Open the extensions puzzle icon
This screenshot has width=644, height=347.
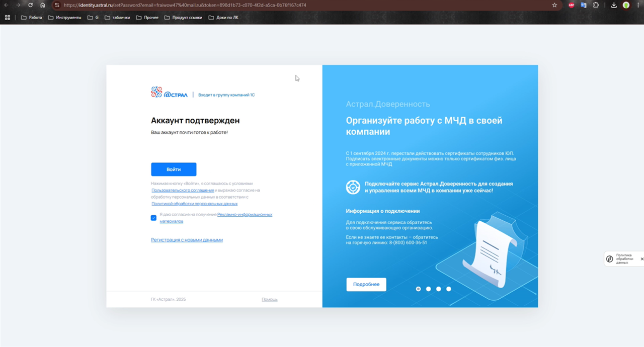(x=596, y=5)
